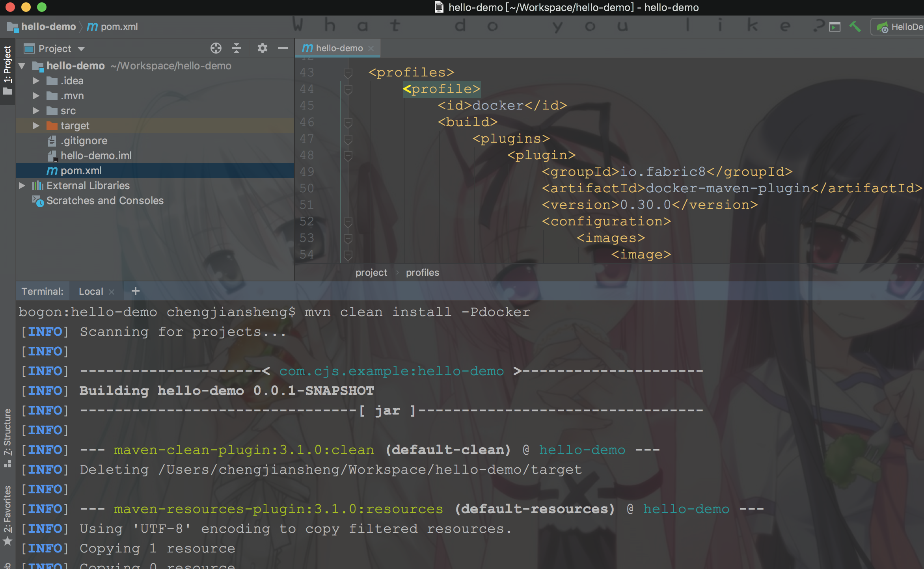Click the profiles breadcrumb below editor
924x569 pixels.
pyautogui.click(x=422, y=273)
